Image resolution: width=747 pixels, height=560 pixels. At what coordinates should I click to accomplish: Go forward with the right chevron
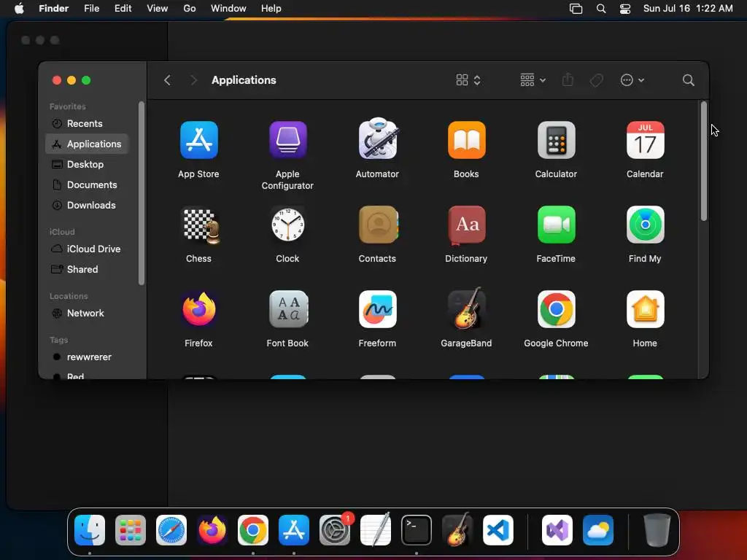(193, 80)
